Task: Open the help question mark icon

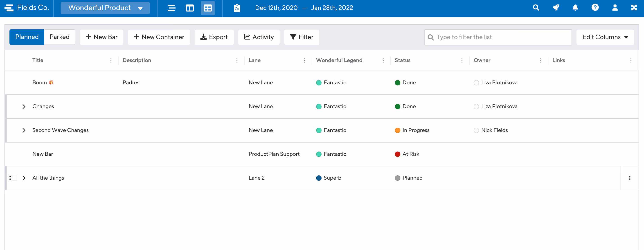Action: pyautogui.click(x=595, y=8)
